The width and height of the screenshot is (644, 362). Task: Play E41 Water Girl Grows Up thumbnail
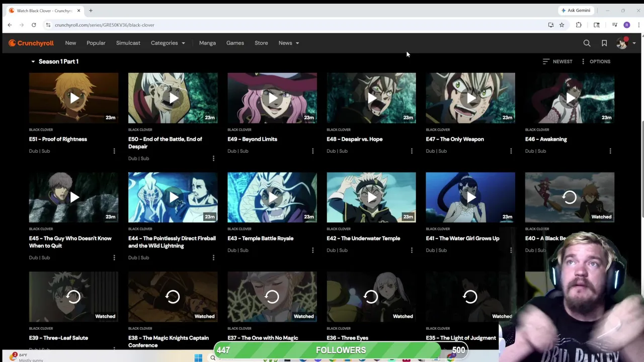[470, 197]
